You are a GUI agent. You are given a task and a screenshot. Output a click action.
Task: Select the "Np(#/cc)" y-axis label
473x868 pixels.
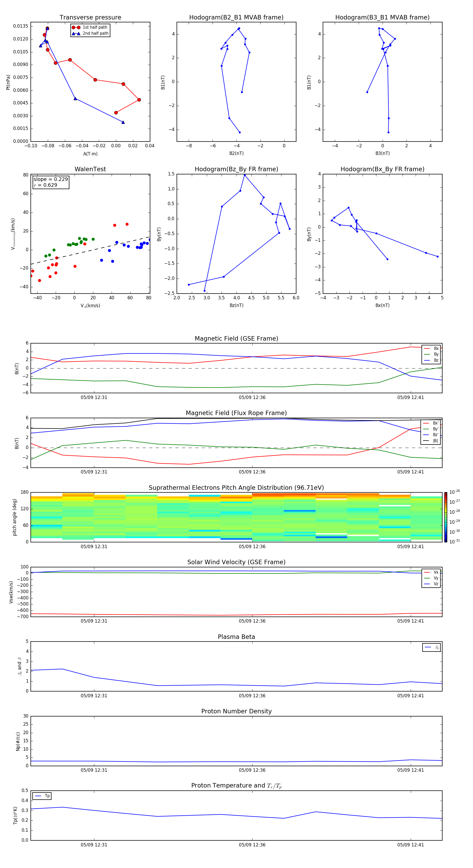click(x=18, y=741)
